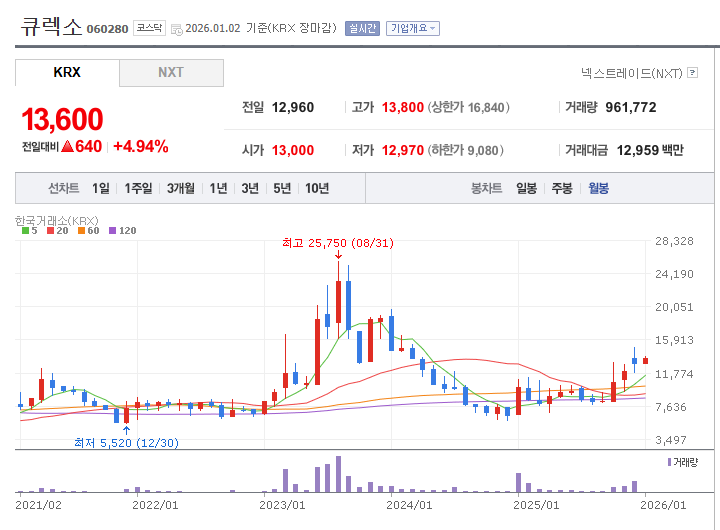Image resolution: width=720 pixels, height=530 pixels.
Task: Click the purple 거래량 legend marker
Action: coord(669,462)
